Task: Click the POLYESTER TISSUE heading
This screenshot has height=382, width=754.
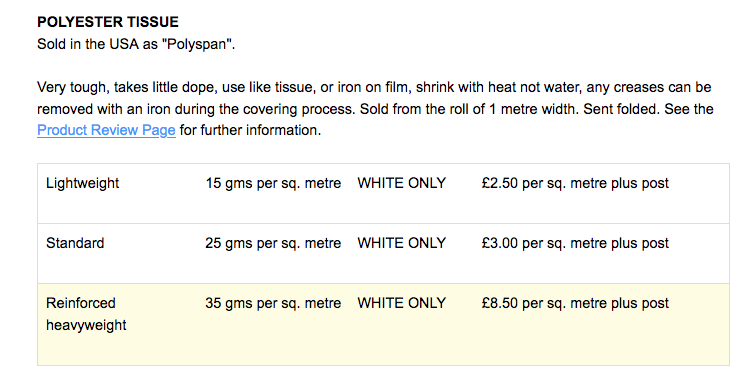Action: click(108, 22)
